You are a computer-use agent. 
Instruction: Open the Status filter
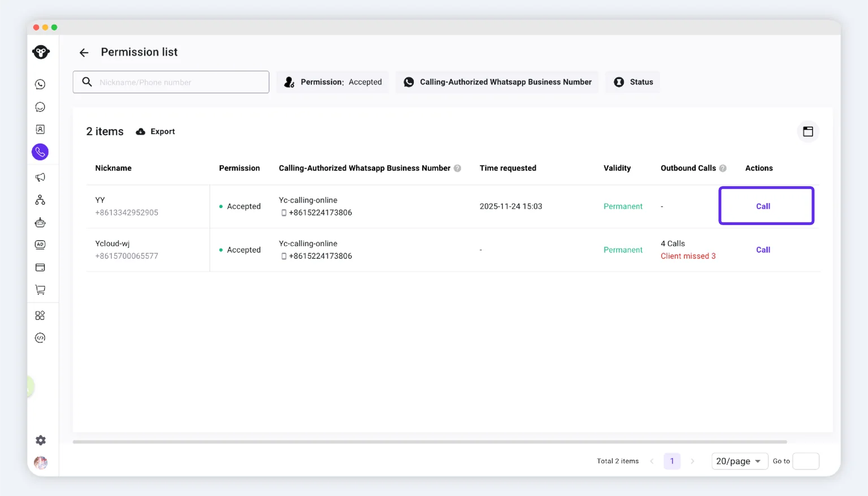coord(633,82)
